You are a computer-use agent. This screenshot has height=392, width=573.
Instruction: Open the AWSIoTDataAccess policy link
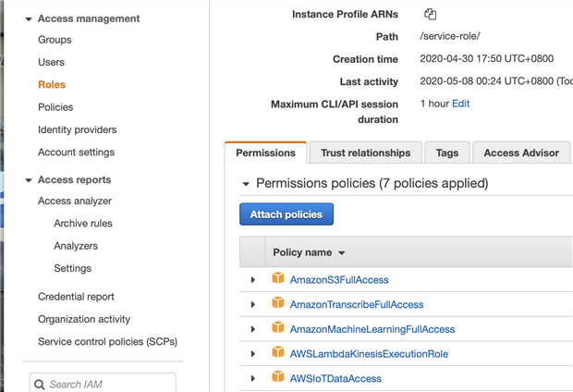click(x=335, y=379)
